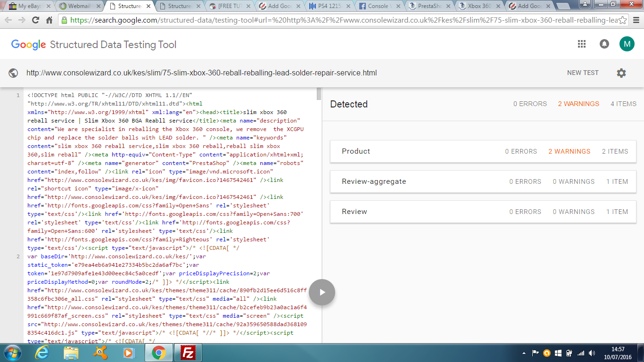Expand the Product result card
This screenshot has height=362, width=644.
click(483, 151)
